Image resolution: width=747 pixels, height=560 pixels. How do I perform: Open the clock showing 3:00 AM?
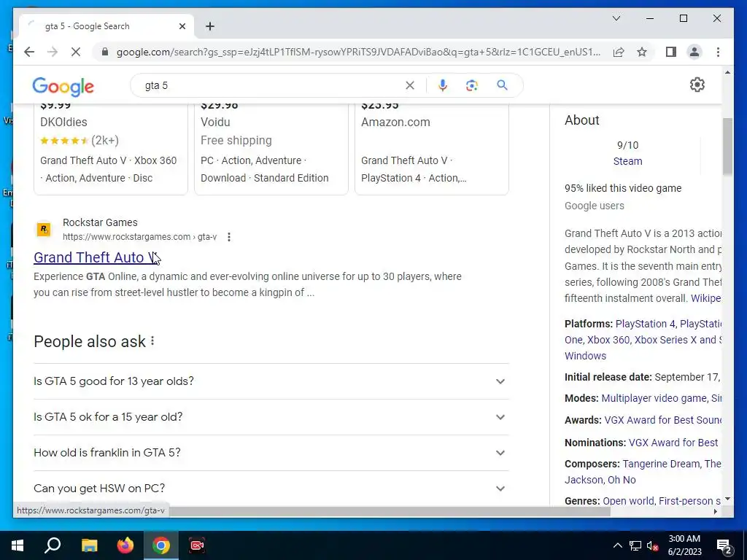[684, 545]
